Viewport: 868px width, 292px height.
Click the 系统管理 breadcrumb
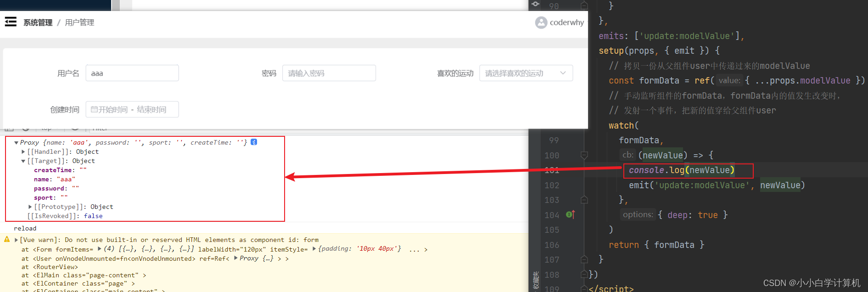(38, 22)
